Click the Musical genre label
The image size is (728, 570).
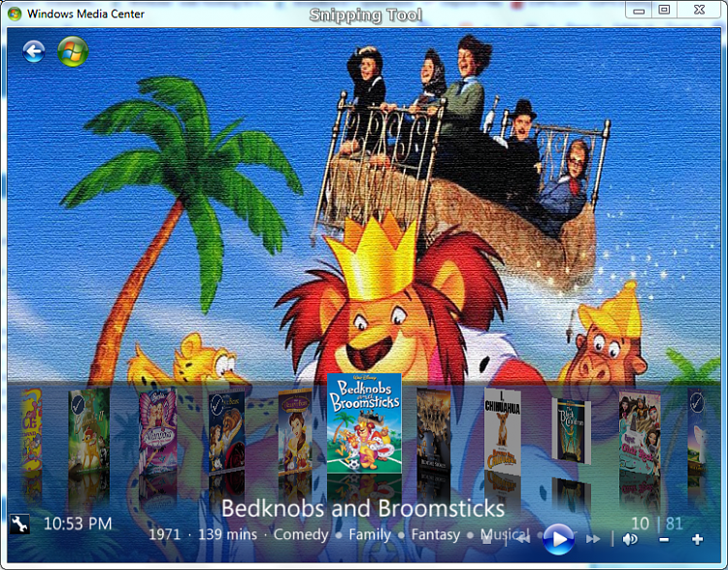tap(504, 535)
